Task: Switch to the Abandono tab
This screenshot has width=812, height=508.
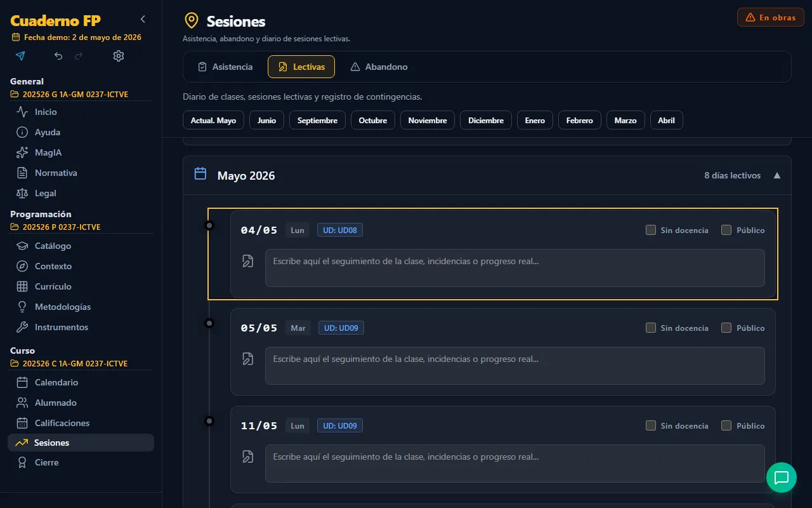Action: [x=379, y=67]
